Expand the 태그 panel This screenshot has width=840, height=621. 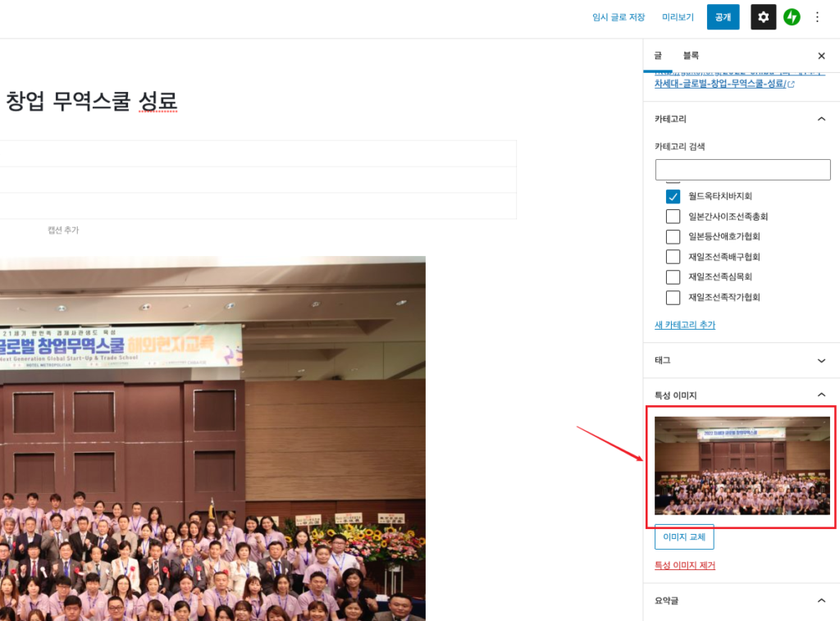pyautogui.click(x=821, y=360)
